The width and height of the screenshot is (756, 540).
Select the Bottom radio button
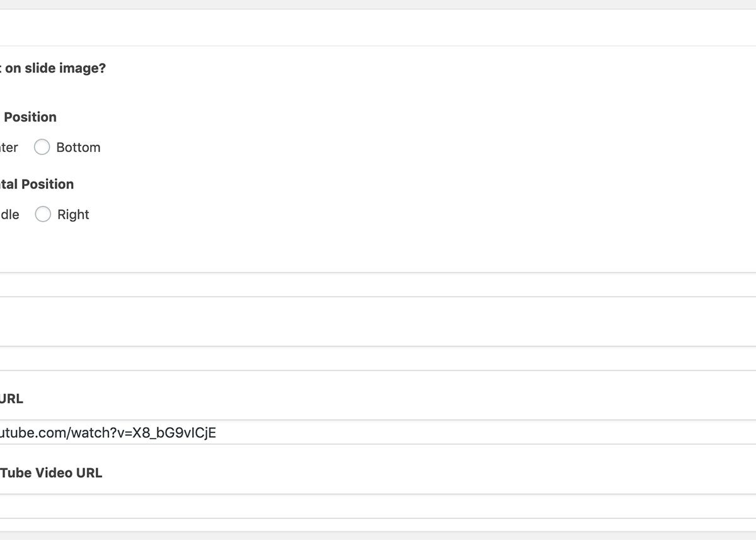42,147
